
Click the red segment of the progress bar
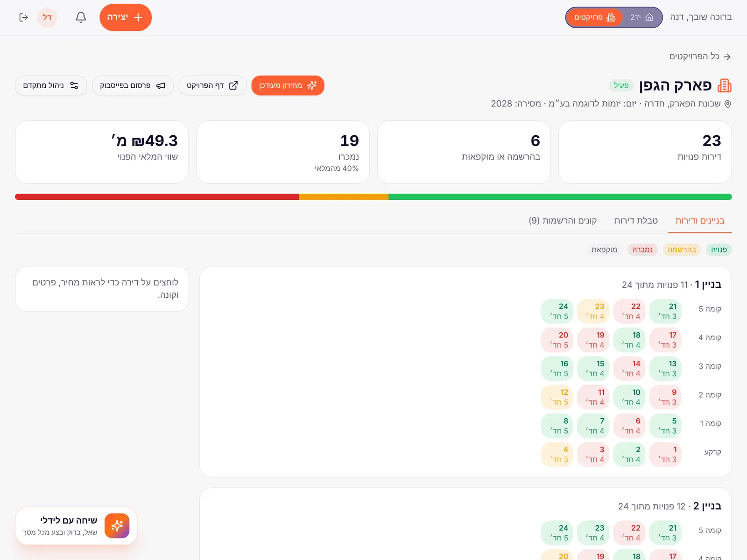pos(157,197)
